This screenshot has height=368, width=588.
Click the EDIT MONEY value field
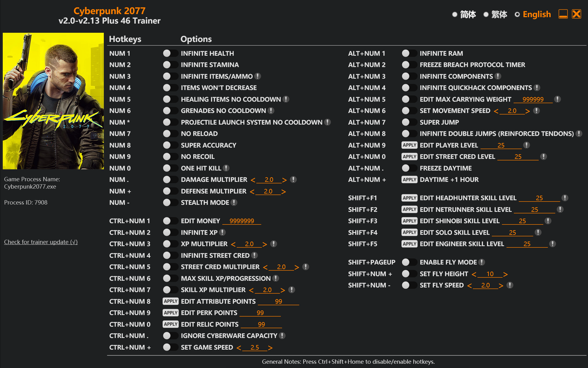(x=242, y=220)
